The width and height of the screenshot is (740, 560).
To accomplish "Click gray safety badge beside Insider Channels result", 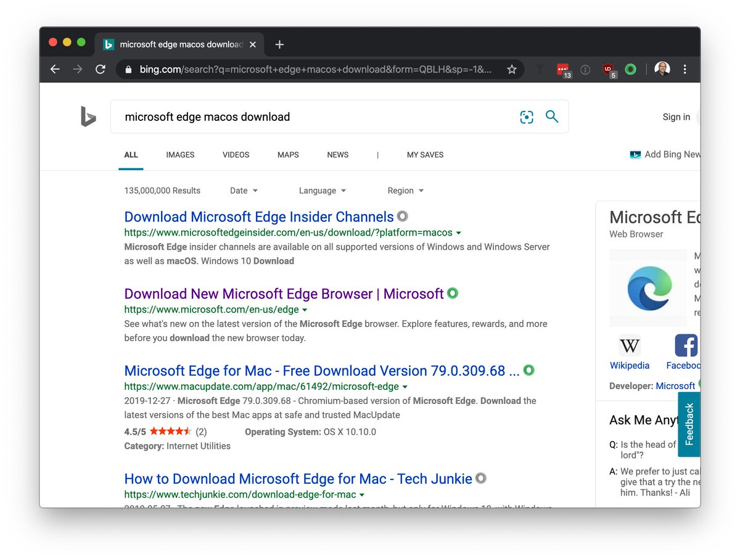I will click(402, 216).
